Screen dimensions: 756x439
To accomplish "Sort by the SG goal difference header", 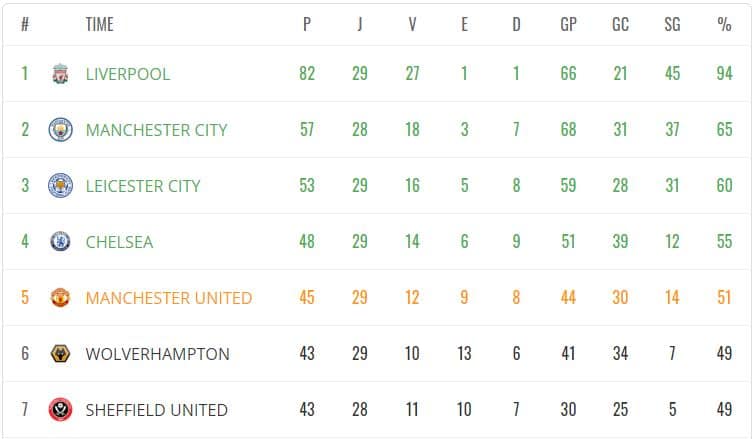I will (x=672, y=24).
